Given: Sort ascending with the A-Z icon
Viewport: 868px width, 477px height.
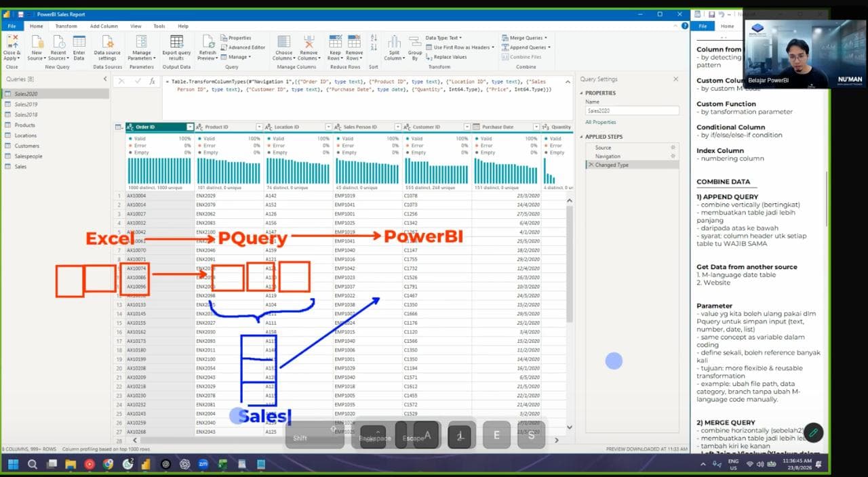Looking at the screenshot, I should [x=374, y=39].
